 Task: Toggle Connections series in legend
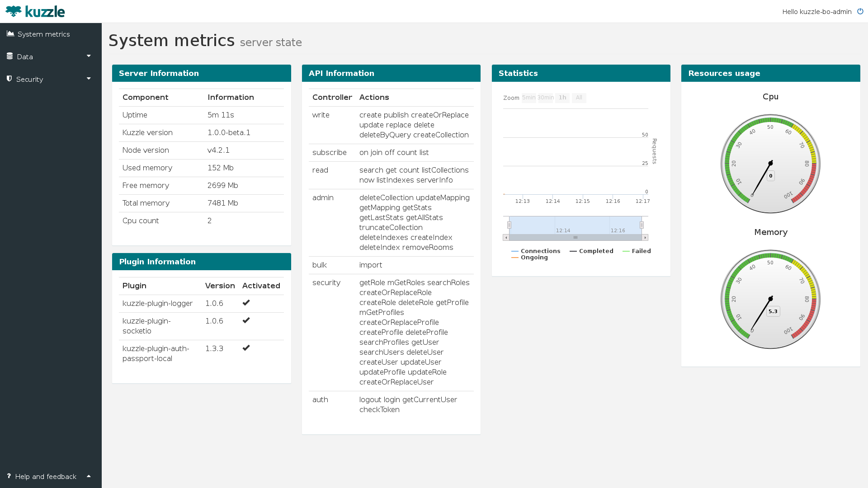536,251
